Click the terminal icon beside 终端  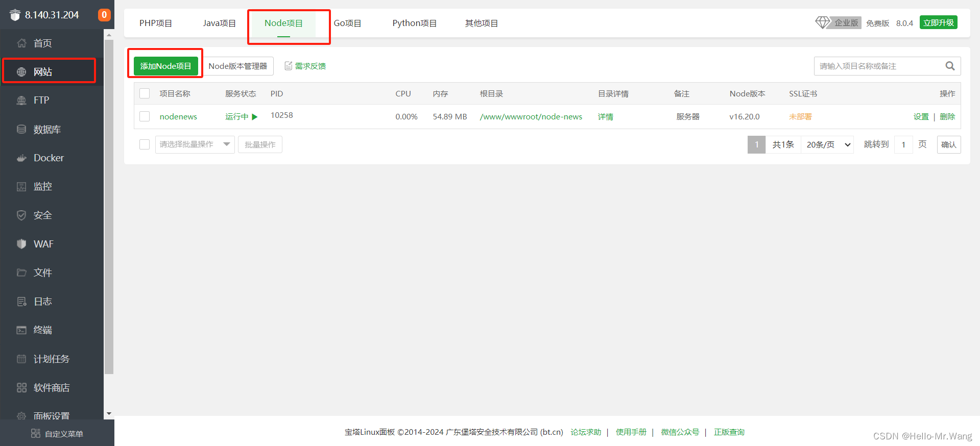click(x=21, y=330)
